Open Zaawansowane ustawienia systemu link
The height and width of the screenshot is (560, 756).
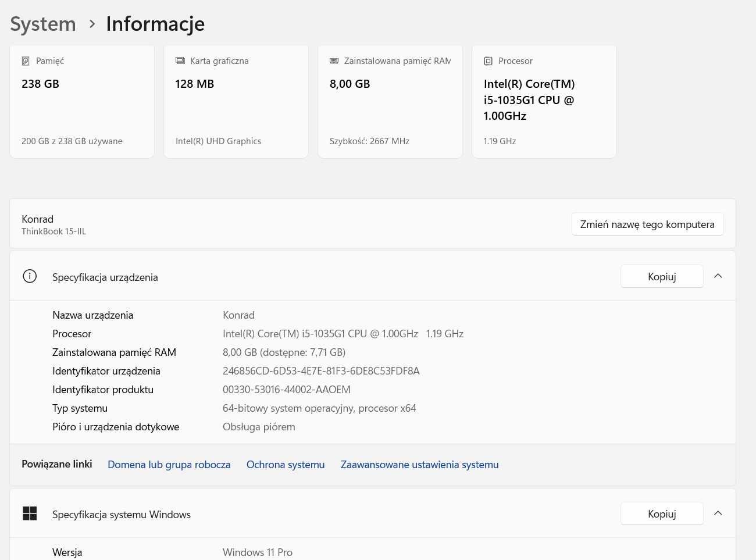(x=420, y=465)
